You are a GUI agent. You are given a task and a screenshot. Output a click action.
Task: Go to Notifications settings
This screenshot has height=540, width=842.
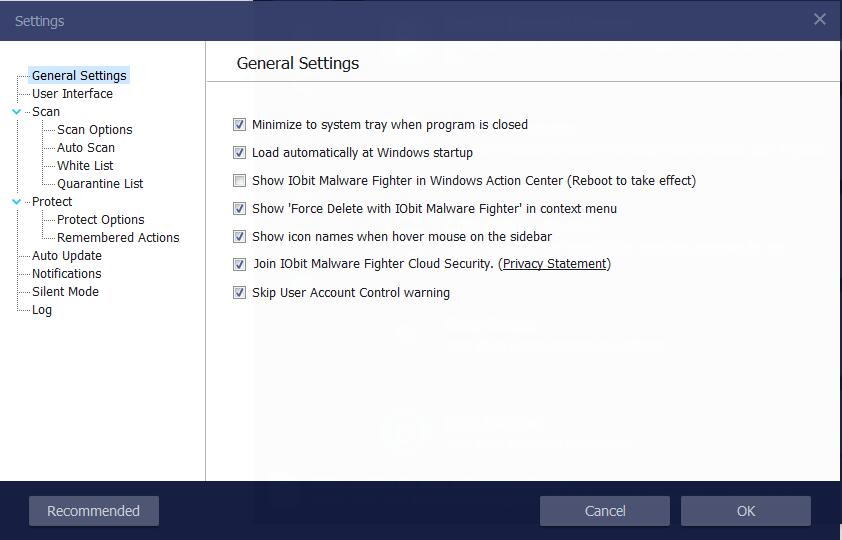(x=67, y=274)
